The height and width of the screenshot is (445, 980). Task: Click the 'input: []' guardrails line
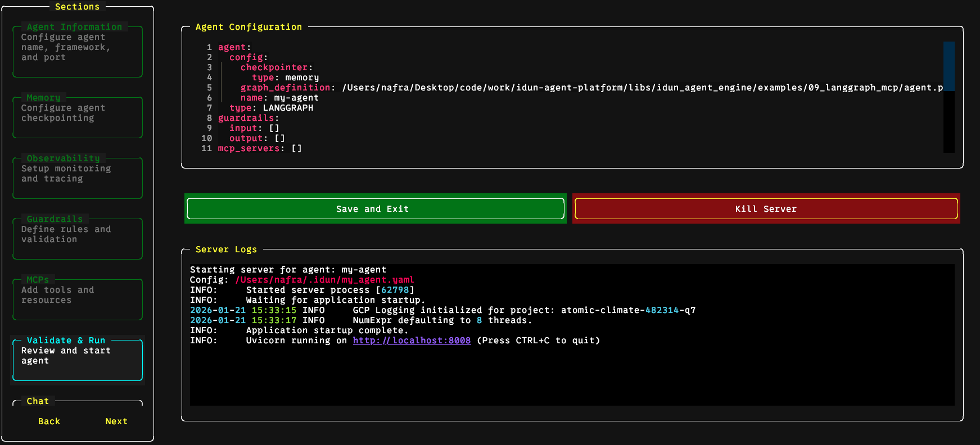pos(254,128)
